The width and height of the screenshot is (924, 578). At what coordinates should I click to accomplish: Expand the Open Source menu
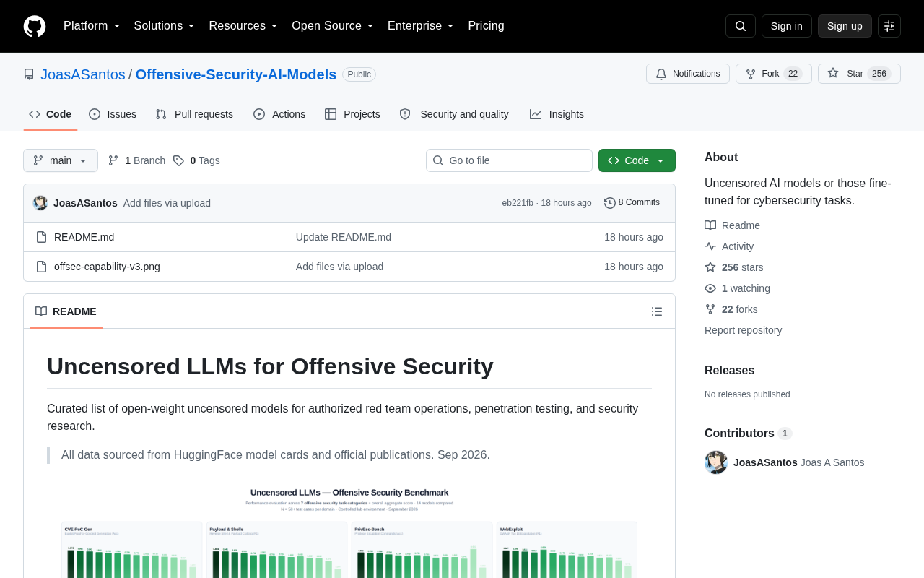(333, 26)
